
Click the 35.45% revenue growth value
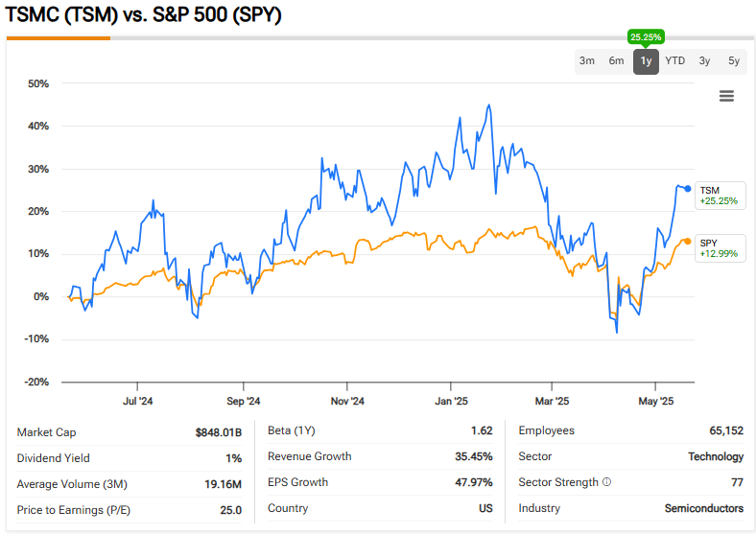(x=474, y=456)
